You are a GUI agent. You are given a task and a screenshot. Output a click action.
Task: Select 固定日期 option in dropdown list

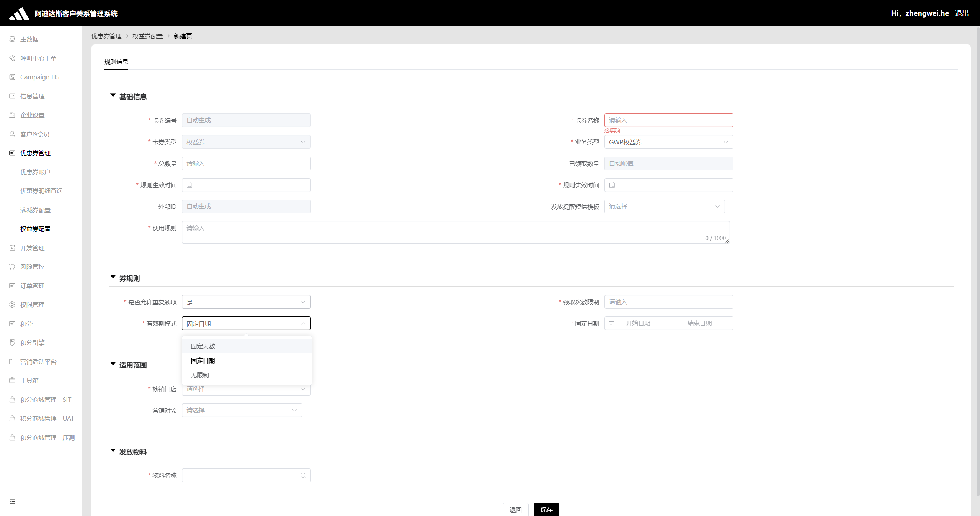(x=247, y=360)
